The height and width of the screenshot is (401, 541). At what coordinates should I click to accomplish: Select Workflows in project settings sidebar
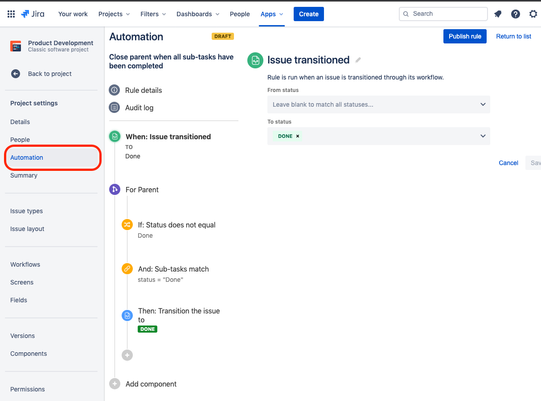25,264
